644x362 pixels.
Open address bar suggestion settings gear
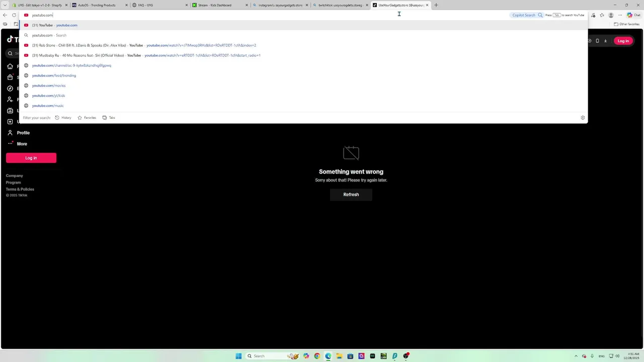pyautogui.click(x=583, y=118)
